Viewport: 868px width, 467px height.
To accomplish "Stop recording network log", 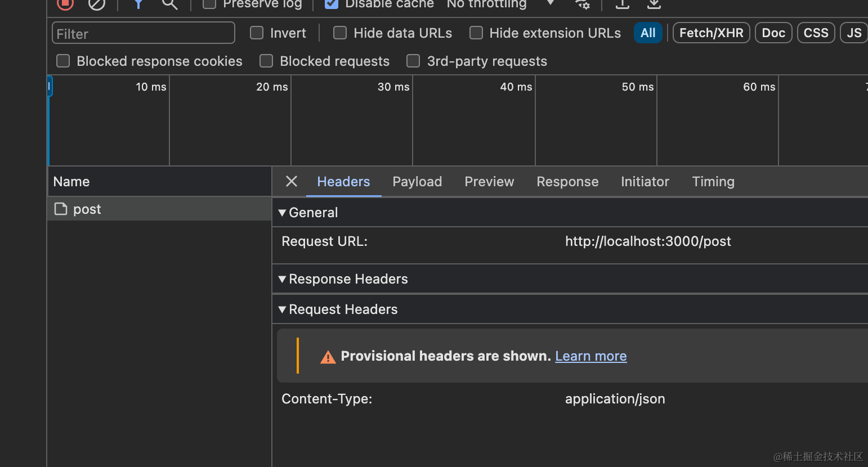I will [64, 5].
